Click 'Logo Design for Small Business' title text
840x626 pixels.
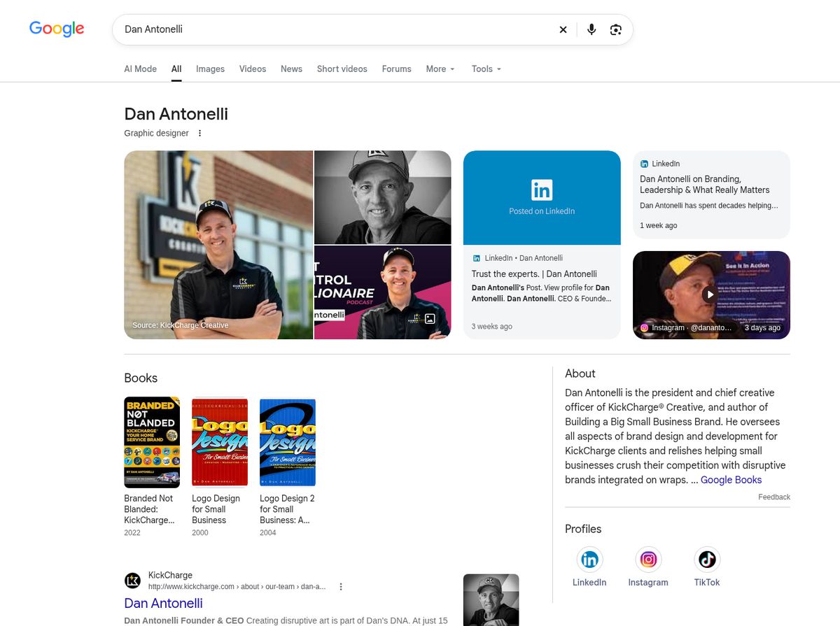(216, 509)
